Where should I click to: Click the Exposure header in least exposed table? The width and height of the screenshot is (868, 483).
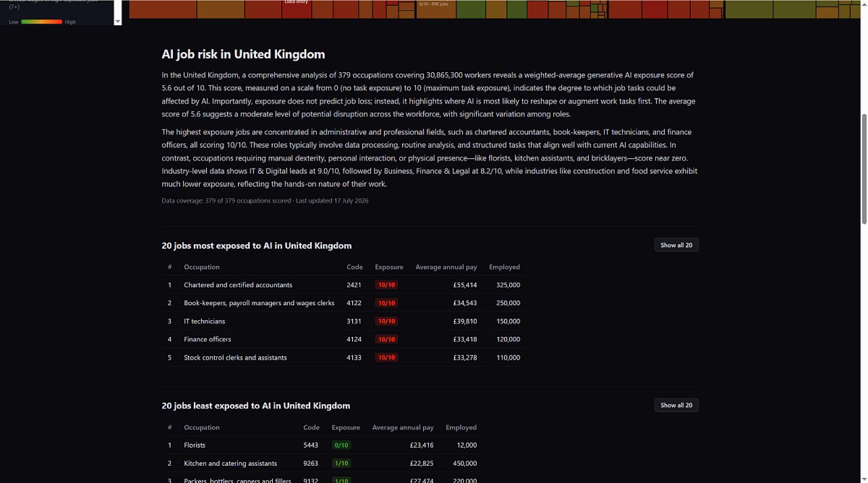click(346, 427)
